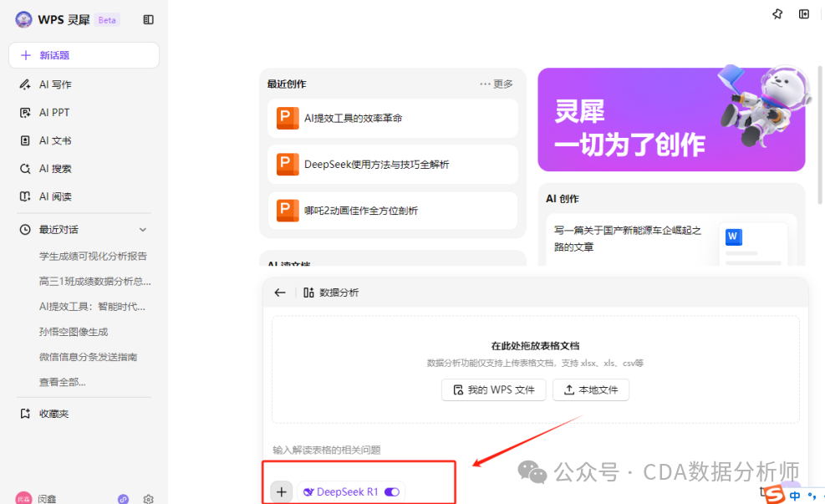The width and height of the screenshot is (825, 504).
Task: Start a new topic with 新话题
Action: pos(84,55)
